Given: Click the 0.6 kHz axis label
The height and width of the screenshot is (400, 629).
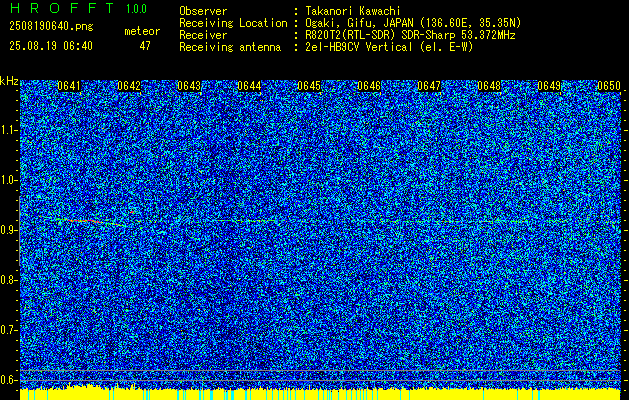Looking at the screenshot, I should click(8, 380).
